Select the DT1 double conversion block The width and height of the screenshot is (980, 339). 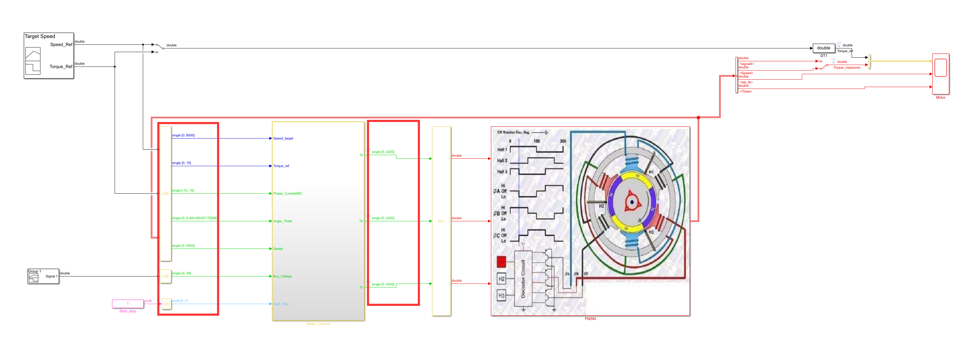coord(823,48)
